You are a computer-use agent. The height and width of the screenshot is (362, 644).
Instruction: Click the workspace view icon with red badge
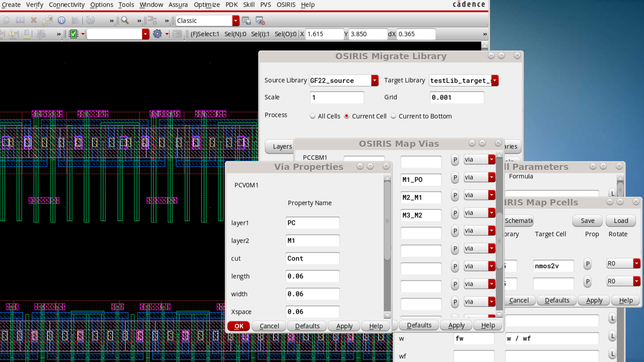(x=260, y=20)
